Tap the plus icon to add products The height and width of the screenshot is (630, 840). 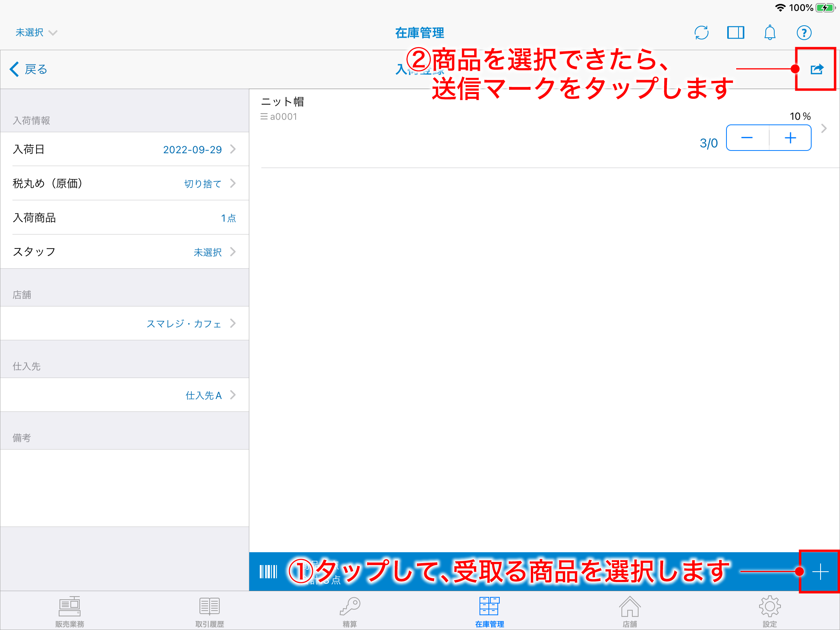point(820,572)
